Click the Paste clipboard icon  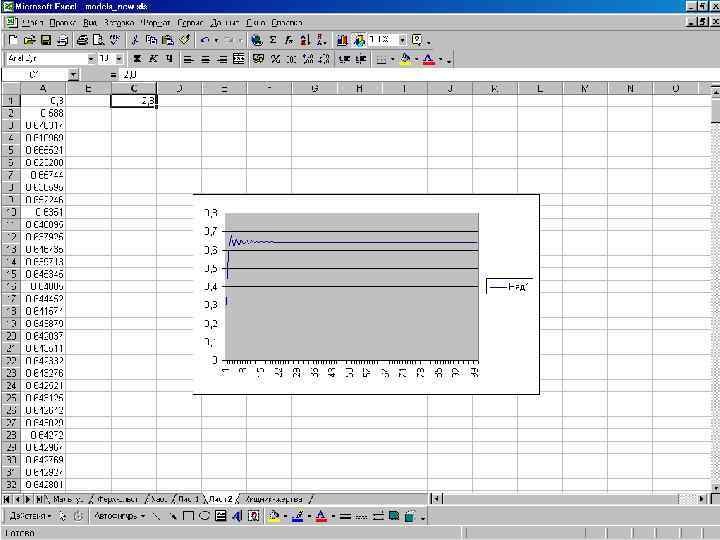168,40
